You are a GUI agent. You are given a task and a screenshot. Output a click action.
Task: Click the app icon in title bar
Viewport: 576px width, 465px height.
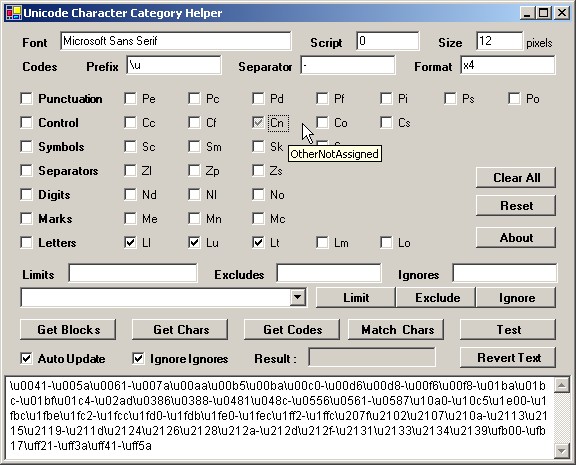[13, 13]
